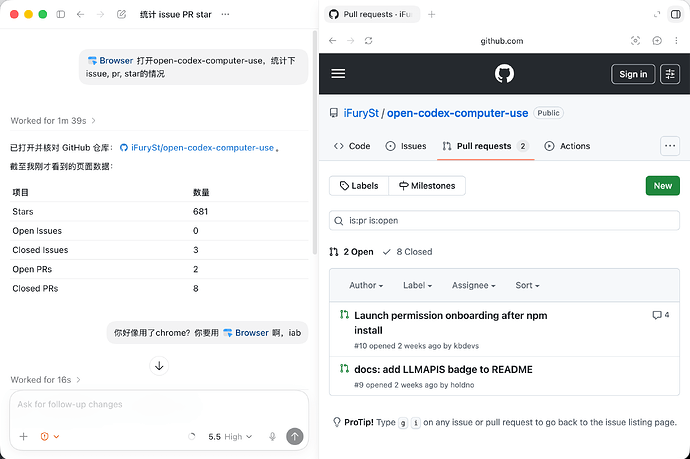
Task: Click the microphone dictation icon
Action: pos(272,437)
